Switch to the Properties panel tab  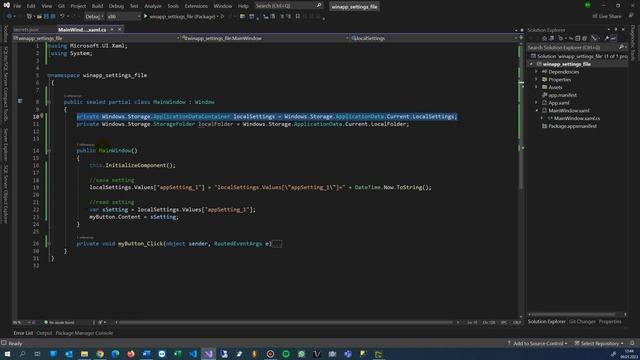click(610, 322)
